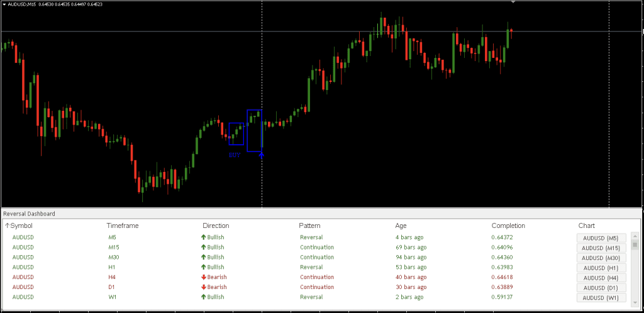Screen dimensions: 644x313
Task: Click the '2 bars ago' age cell
Action: click(x=409, y=297)
